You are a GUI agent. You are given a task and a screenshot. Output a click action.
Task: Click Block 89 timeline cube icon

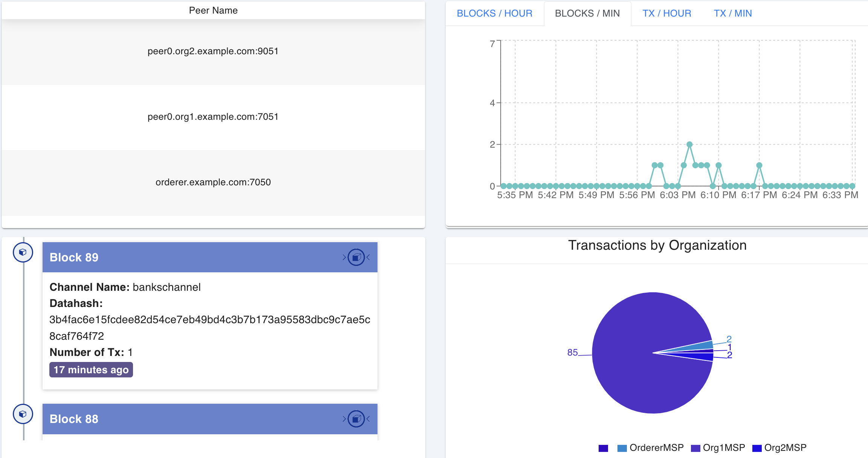click(23, 252)
